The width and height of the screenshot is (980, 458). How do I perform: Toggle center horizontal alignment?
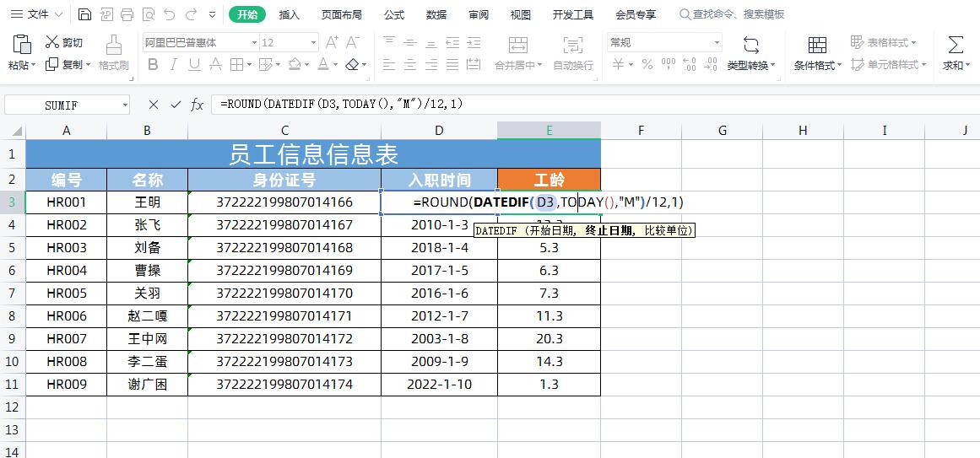coord(410,64)
